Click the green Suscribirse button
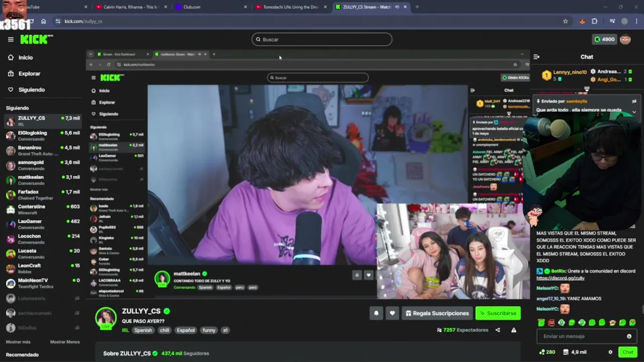 [498, 313]
